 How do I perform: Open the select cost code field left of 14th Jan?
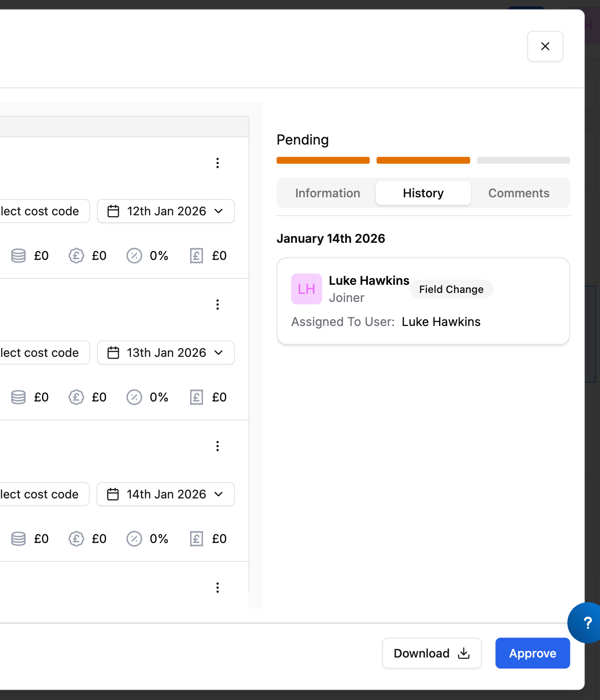(x=44, y=494)
